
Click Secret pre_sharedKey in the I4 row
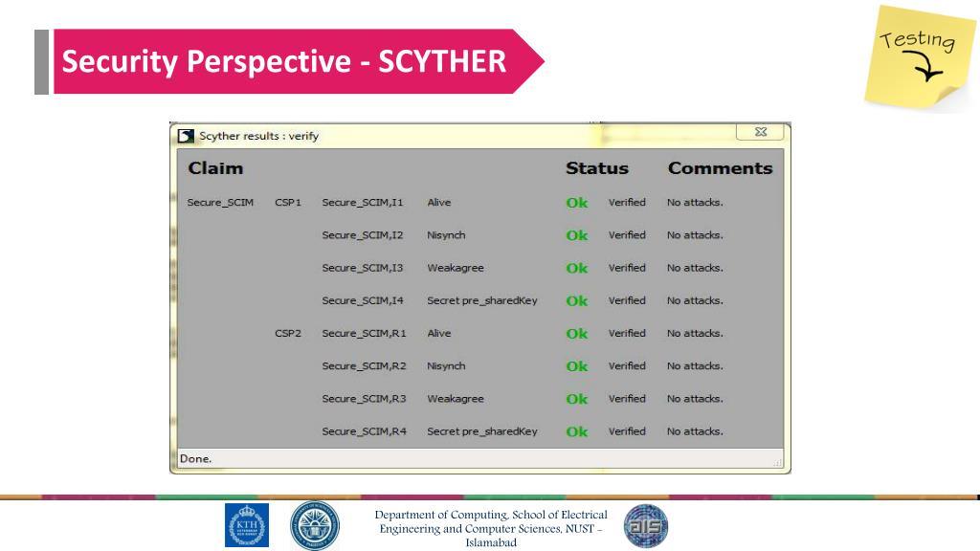pyautogui.click(x=482, y=300)
